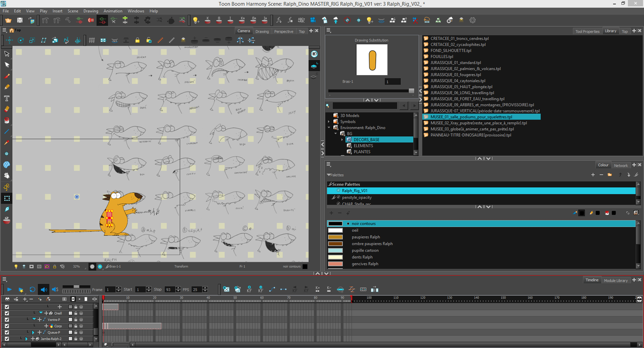This screenshot has width=644, height=348.
Task: Toggle the Loop playback icon
Action: coord(32,290)
